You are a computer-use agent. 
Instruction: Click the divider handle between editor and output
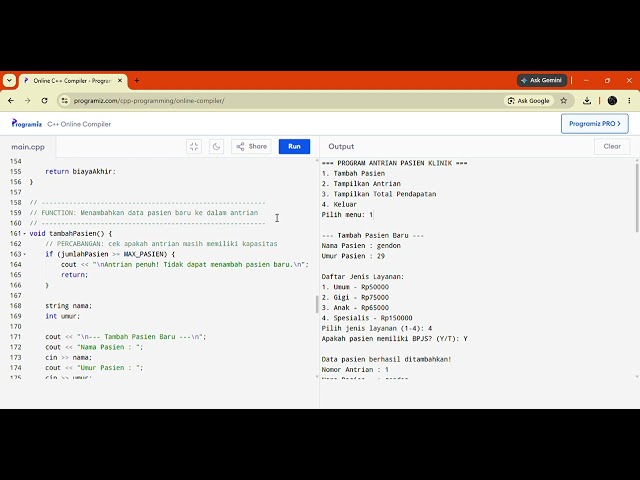point(317,304)
